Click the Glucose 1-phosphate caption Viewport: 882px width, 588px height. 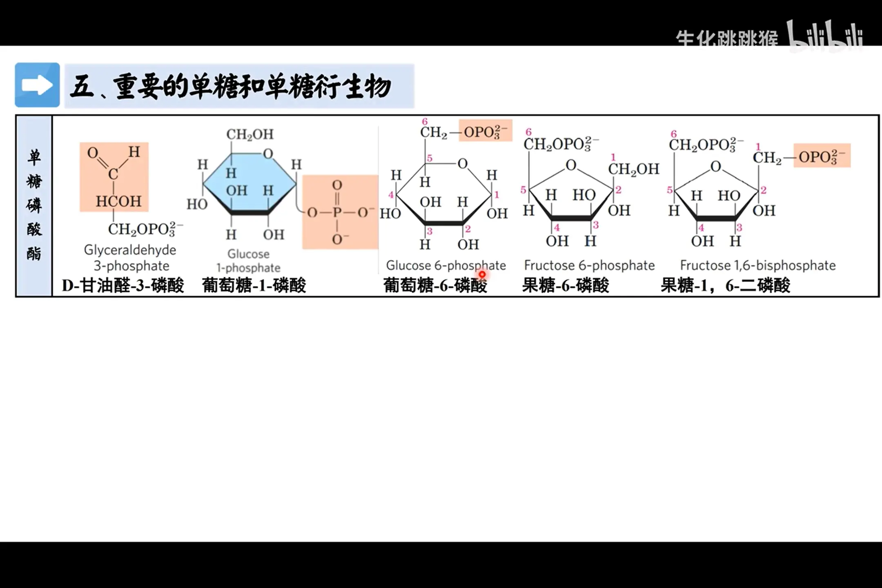[248, 261]
